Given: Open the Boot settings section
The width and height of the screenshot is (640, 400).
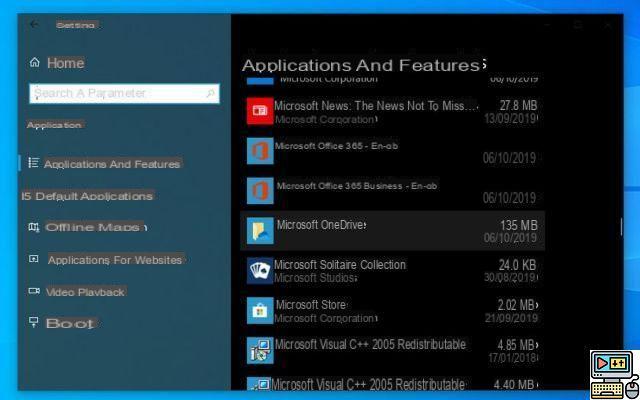Looking at the screenshot, I should pyautogui.click(x=63, y=323).
